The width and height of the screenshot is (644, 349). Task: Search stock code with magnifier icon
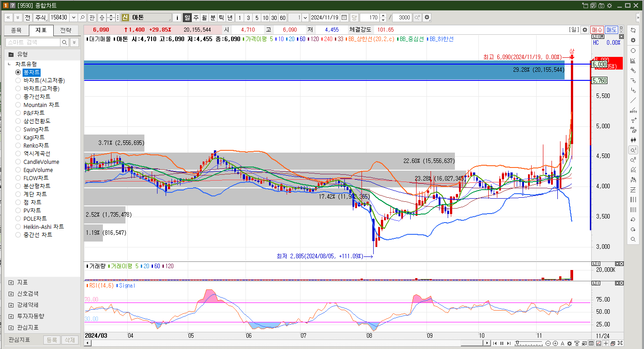pyautogui.click(x=82, y=17)
